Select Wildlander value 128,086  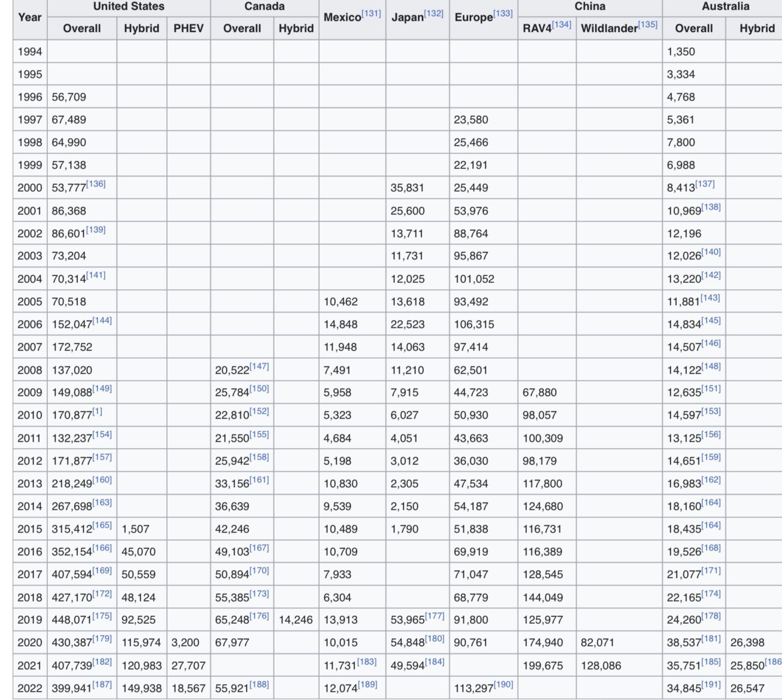pos(601,666)
